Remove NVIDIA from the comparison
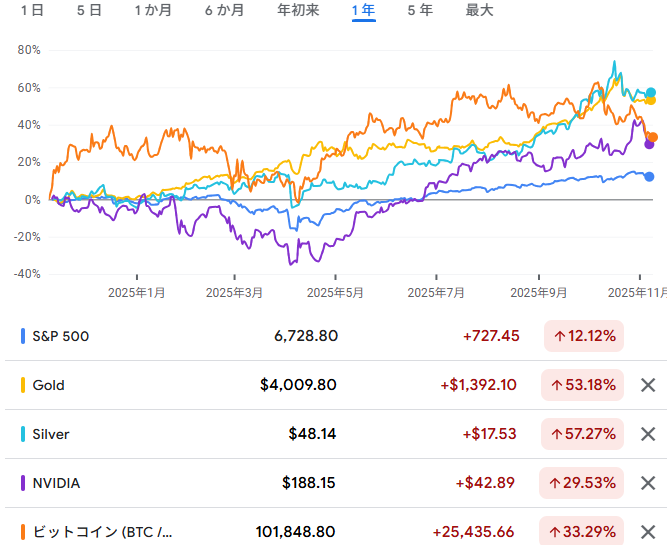667x545 pixels. [648, 483]
